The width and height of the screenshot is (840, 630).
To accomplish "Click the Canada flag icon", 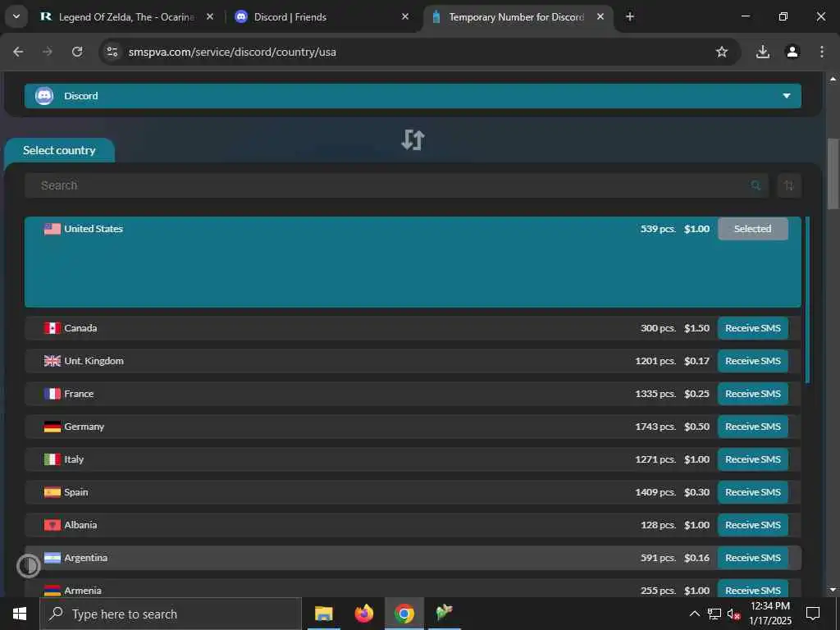I will (x=52, y=328).
